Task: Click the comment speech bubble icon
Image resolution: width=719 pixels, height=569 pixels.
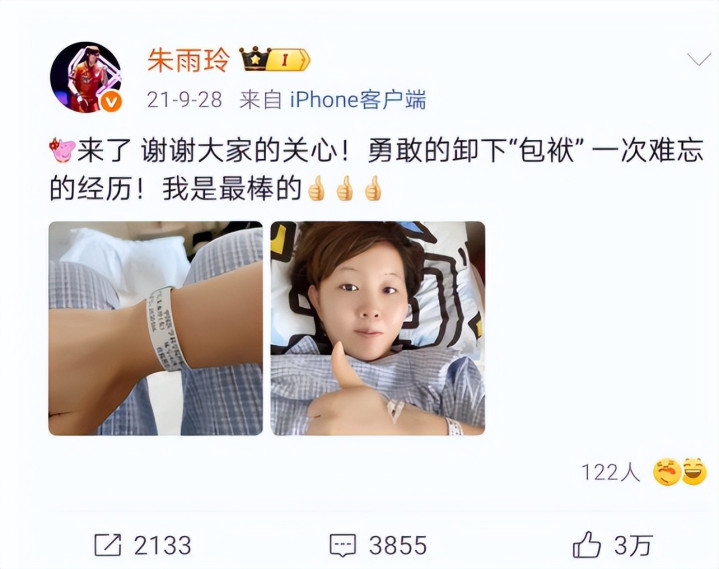Action: click(343, 546)
